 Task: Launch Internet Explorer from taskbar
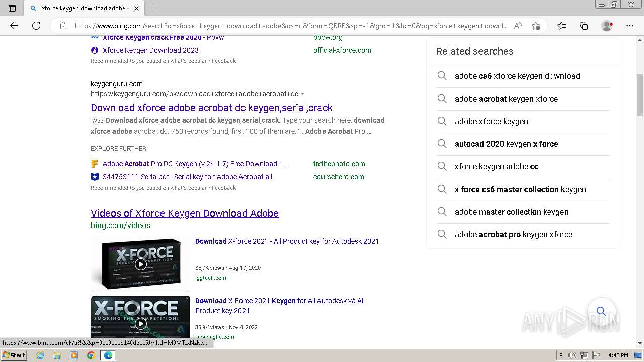click(40, 355)
